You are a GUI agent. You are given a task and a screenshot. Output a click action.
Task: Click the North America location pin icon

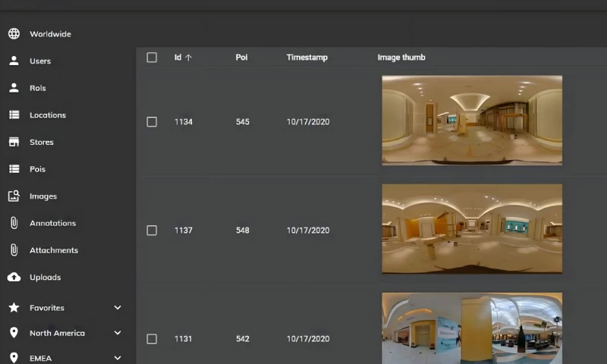[x=14, y=333]
